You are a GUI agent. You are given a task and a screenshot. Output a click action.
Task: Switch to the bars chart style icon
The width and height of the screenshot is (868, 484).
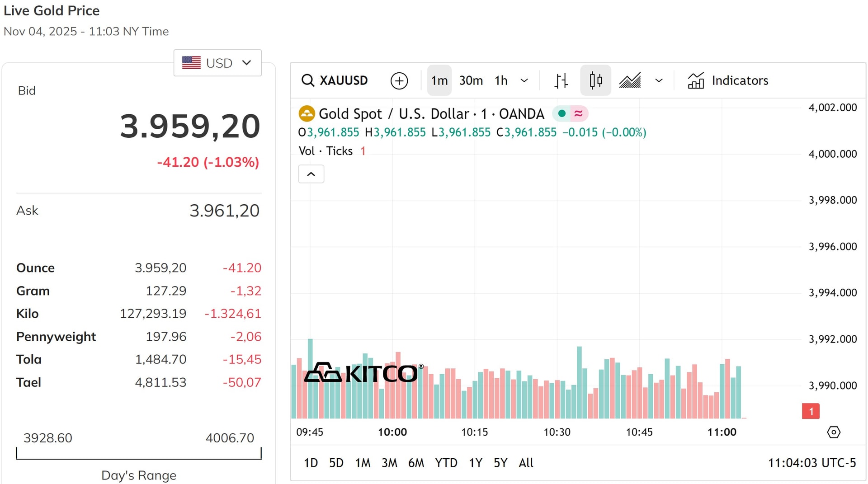[x=561, y=80]
